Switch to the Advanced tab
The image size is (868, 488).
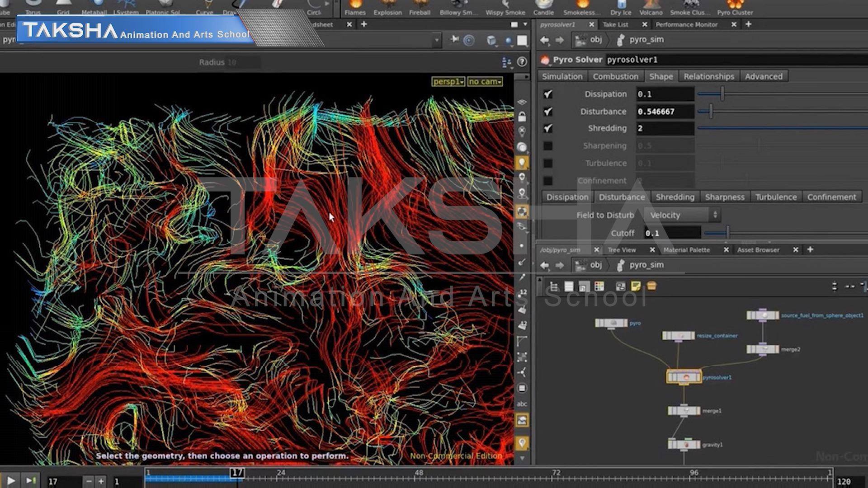coord(764,76)
